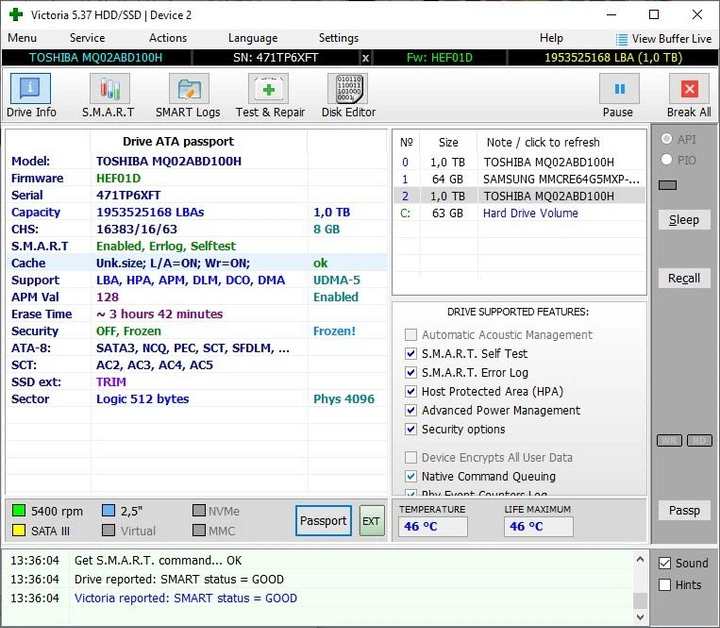720x628 pixels.
Task: Toggle Security options checkbox
Action: point(411,429)
